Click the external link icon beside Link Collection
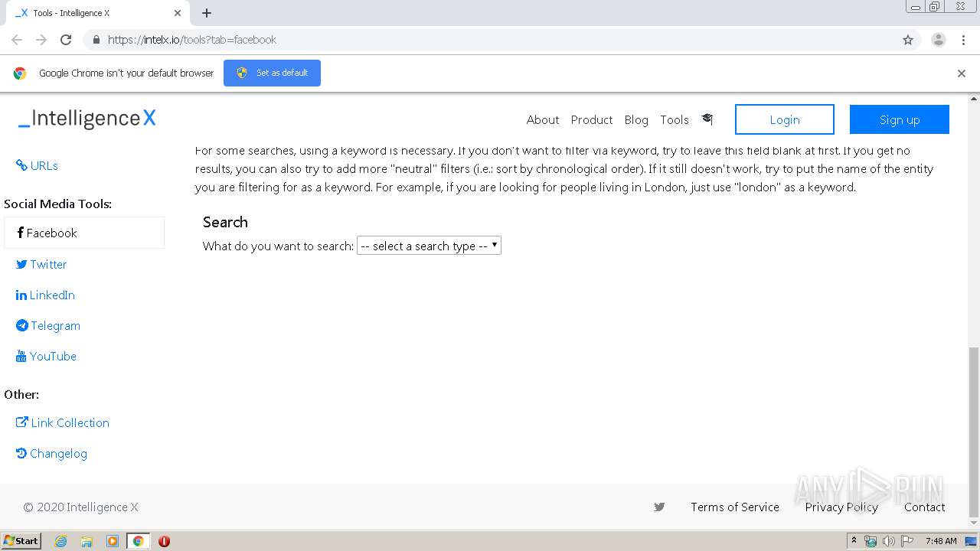The width and height of the screenshot is (980, 551). point(22,422)
